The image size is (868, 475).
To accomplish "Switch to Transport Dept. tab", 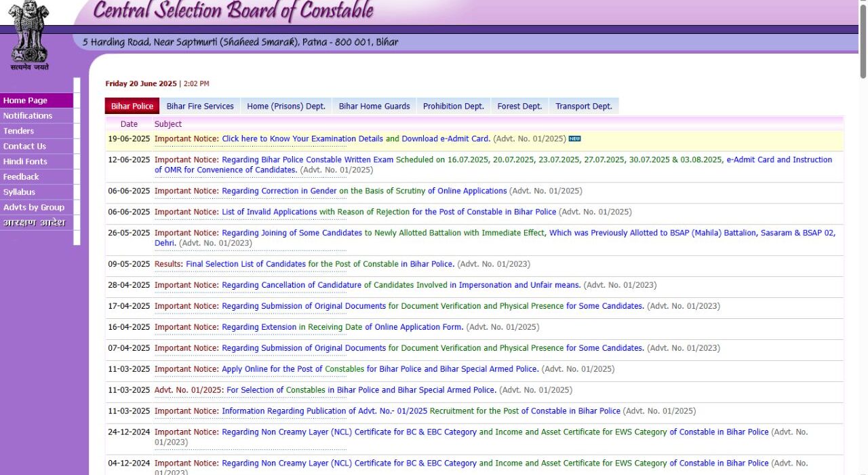I will click(x=584, y=106).
